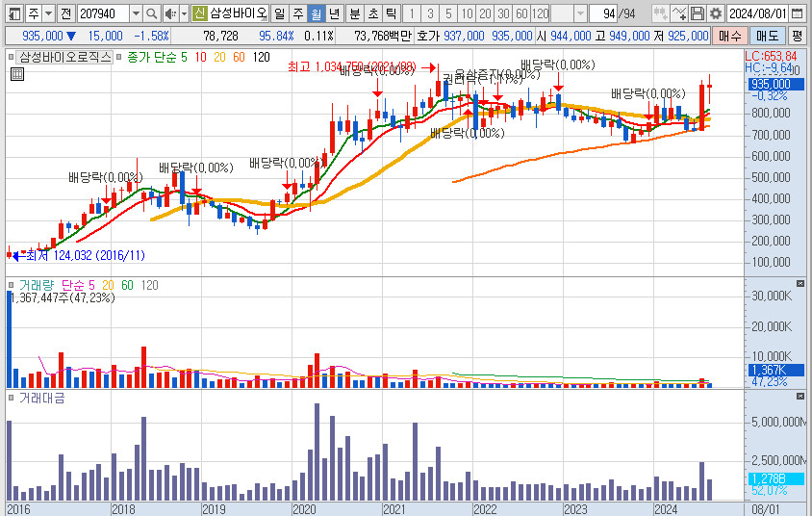The width and height of the screenshot is (812, 516).
Task: Open the calendar date picker icon
Action: point(799,13)
